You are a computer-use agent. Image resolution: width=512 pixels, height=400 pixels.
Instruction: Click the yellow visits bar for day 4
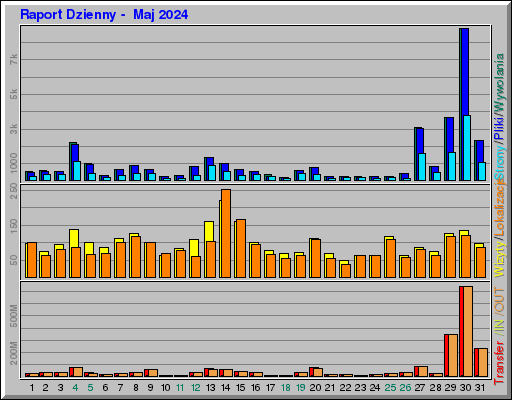click(x=74, y=238)
